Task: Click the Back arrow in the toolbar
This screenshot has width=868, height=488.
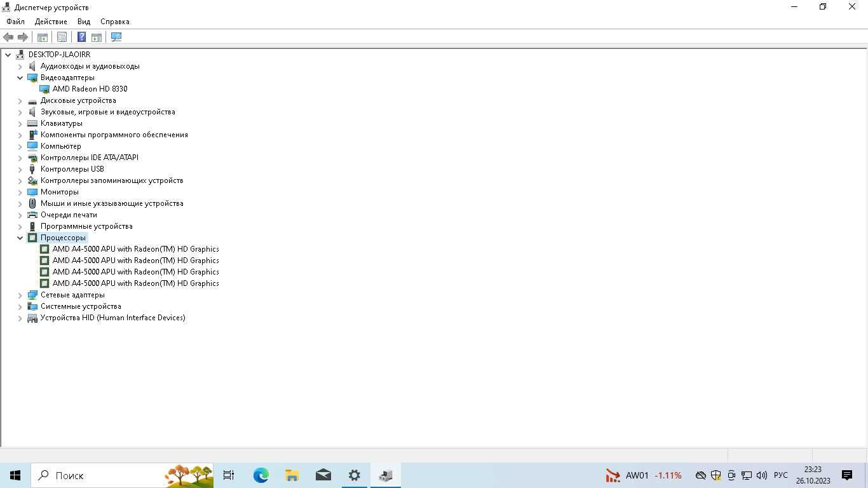Action: click(x=8, y=37)
